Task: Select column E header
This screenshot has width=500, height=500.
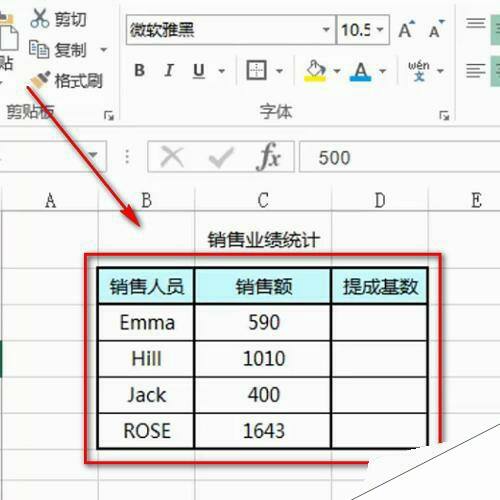Action: pos(476,200)
